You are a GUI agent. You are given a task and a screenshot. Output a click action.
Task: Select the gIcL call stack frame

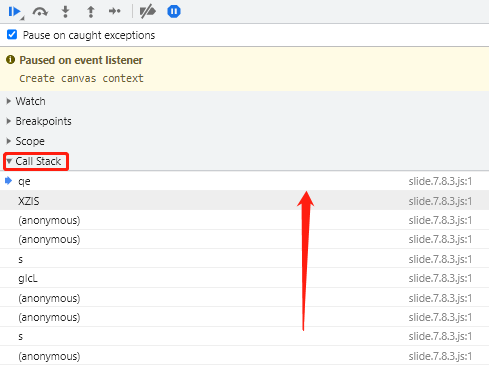(x=244, y=278)
